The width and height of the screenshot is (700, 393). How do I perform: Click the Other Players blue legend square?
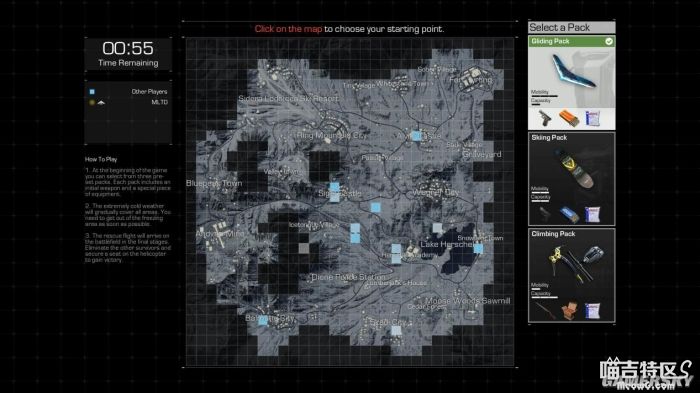(92, 92)
